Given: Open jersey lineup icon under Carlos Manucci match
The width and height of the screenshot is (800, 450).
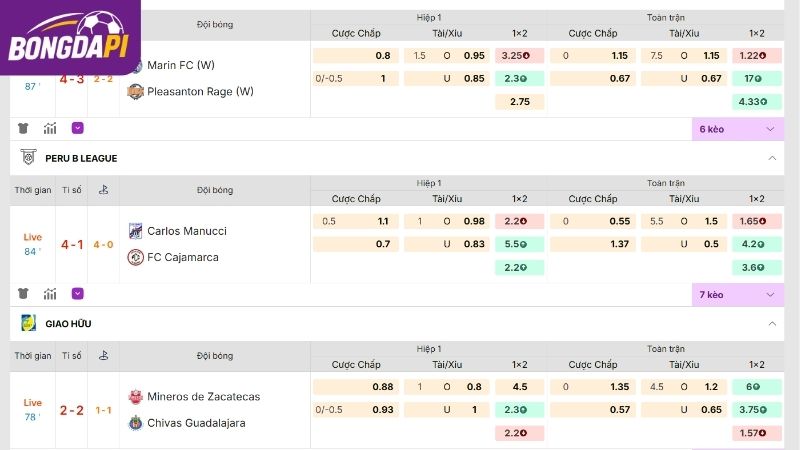Looking at the screenshot, I should [x=23, y=294].
